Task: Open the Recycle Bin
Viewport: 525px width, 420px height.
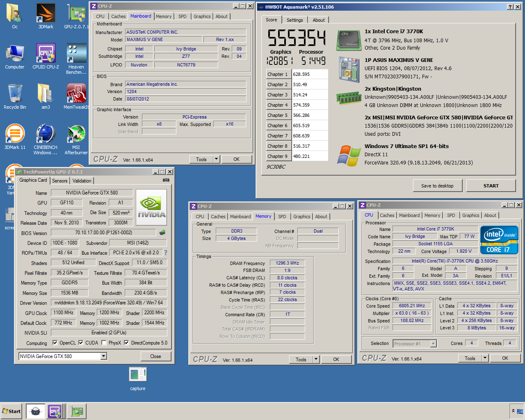Action: (x=15, y=96)
